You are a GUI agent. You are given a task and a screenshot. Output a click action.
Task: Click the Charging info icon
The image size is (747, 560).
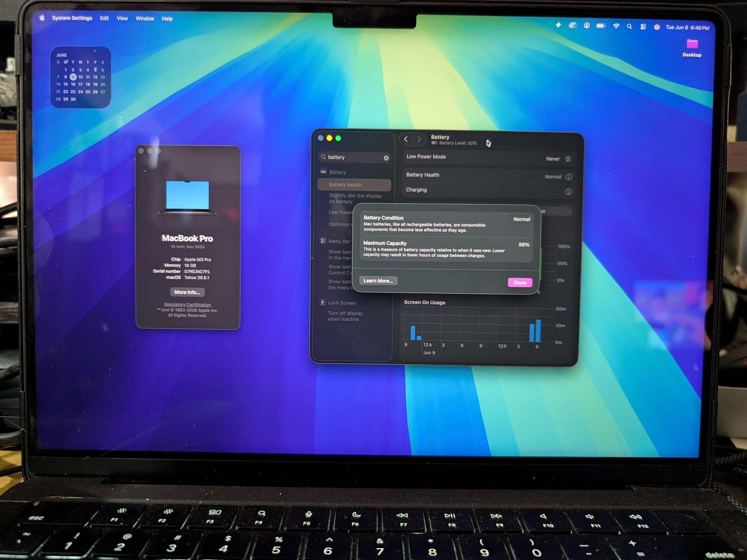568,192
